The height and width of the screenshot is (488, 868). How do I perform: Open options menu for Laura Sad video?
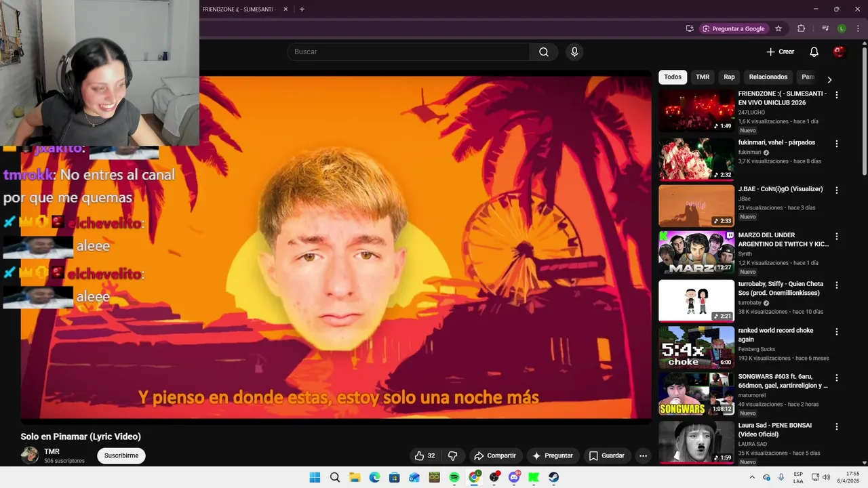[837, 426]
